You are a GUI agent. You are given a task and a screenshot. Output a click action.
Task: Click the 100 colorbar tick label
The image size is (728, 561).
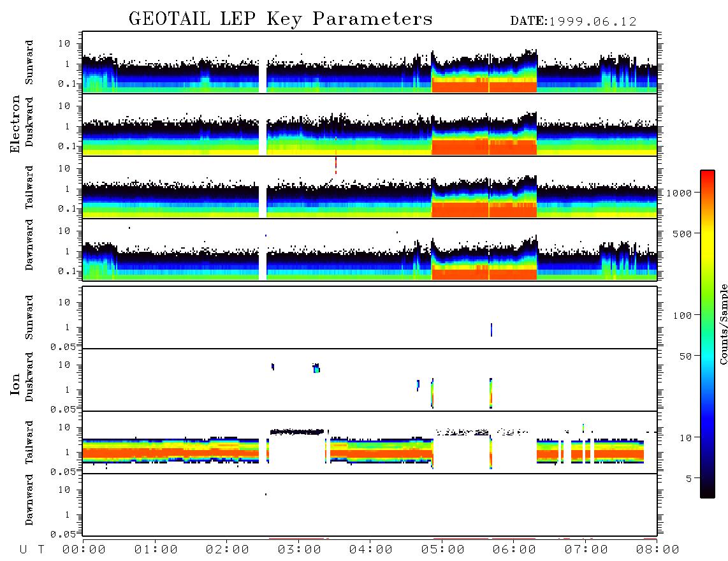(682, 316)
